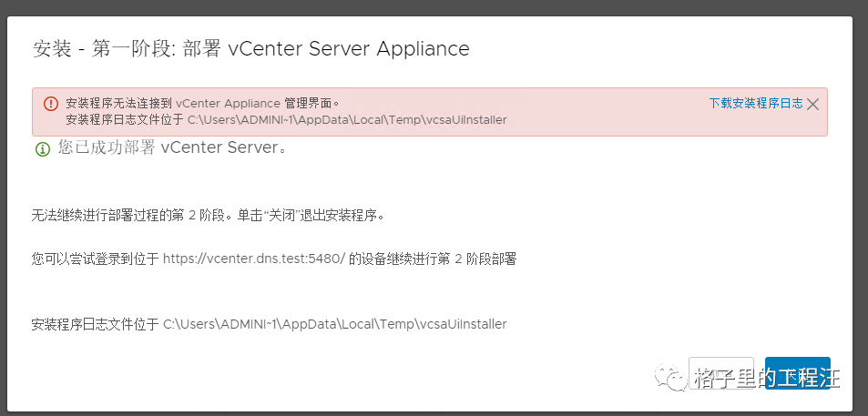
Task: Click the red error icon in the alert banner
Action: coord(51,104)
